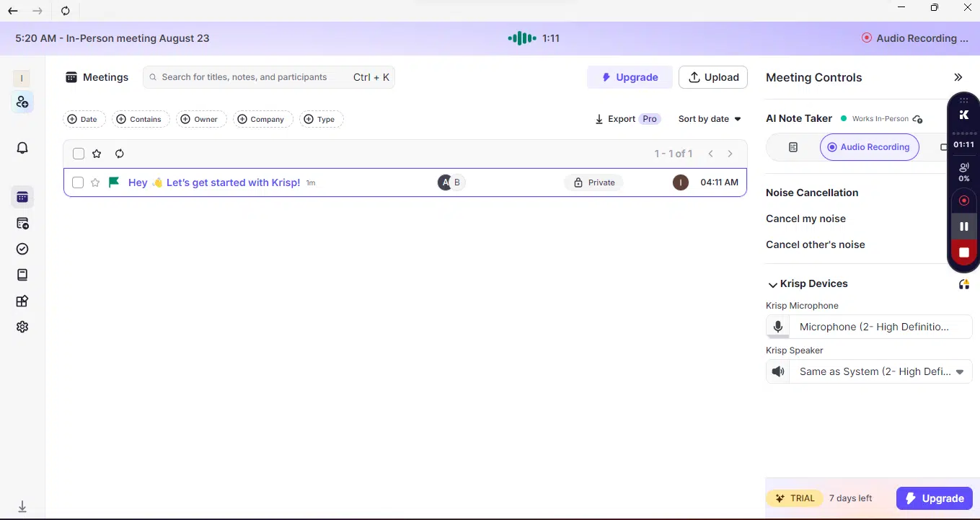Click the widget drag handle dots

coord(963,100)
